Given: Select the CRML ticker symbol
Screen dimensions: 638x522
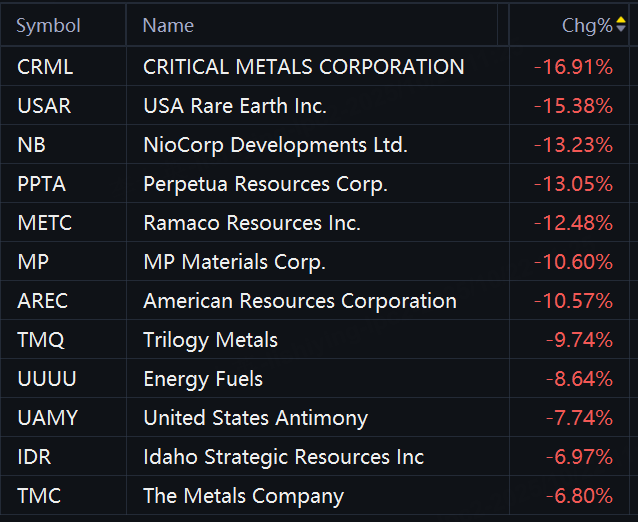Looking at the screenshot, I should [45, 67].
